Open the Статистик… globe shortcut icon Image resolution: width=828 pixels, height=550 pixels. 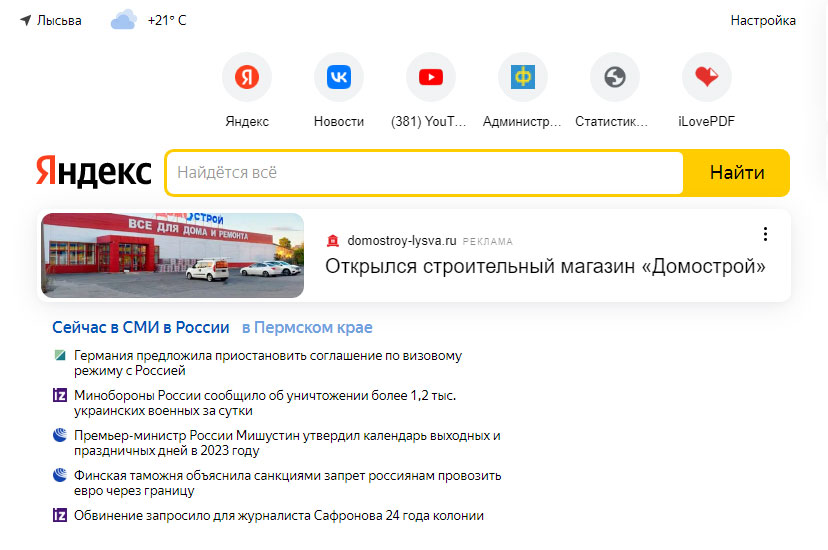click(615, 77)
